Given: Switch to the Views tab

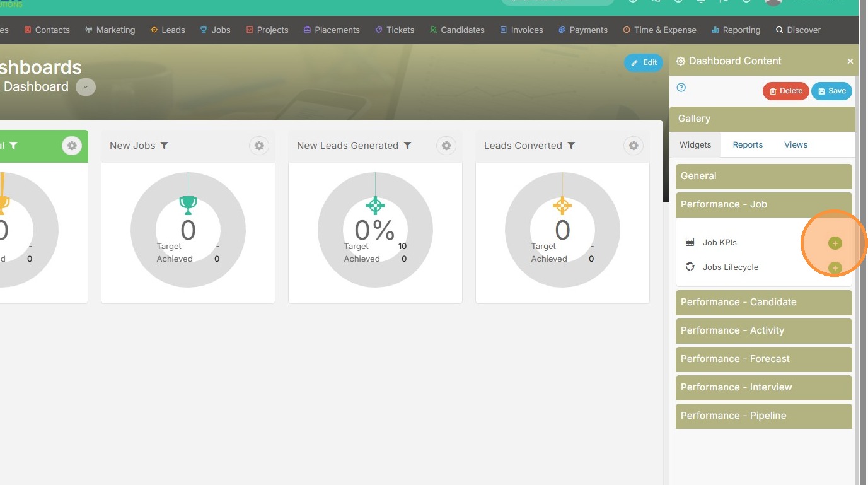Looking at the screenshot, I should 796,145.
